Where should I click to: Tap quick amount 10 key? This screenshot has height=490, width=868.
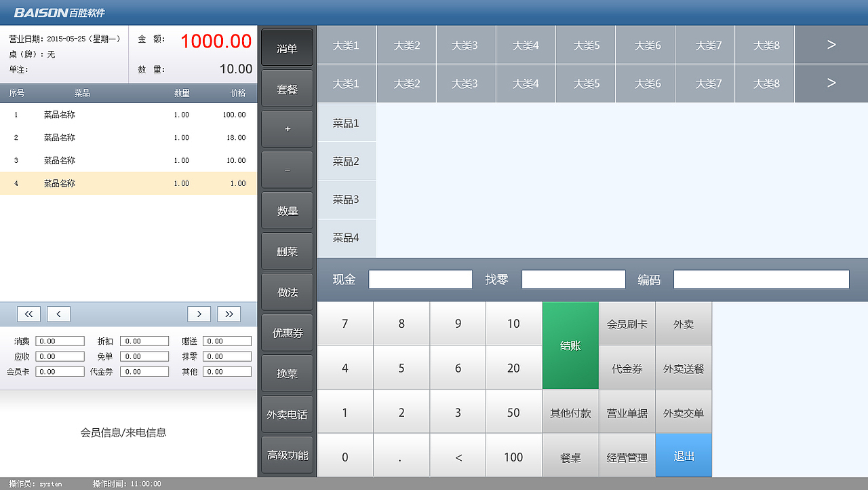point(514,324)
